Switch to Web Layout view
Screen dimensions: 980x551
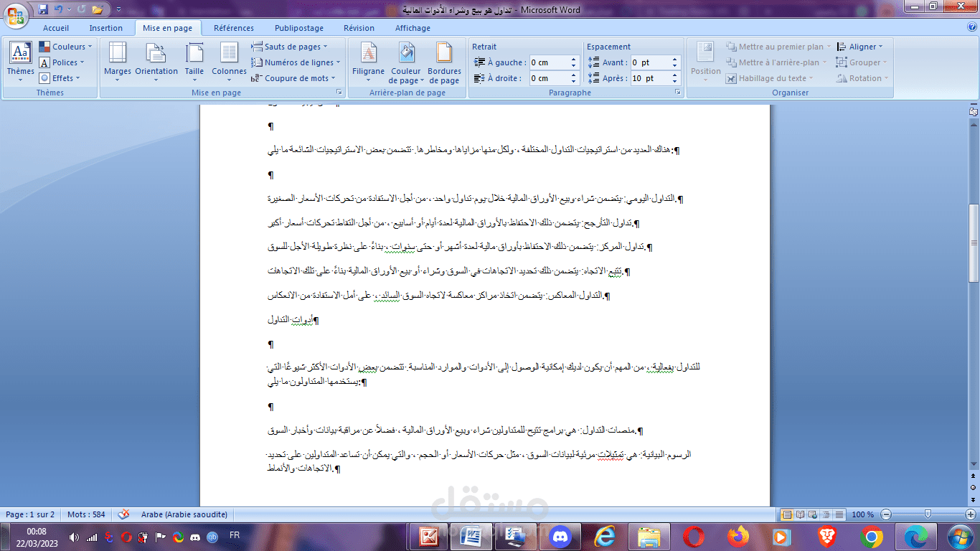812,514
